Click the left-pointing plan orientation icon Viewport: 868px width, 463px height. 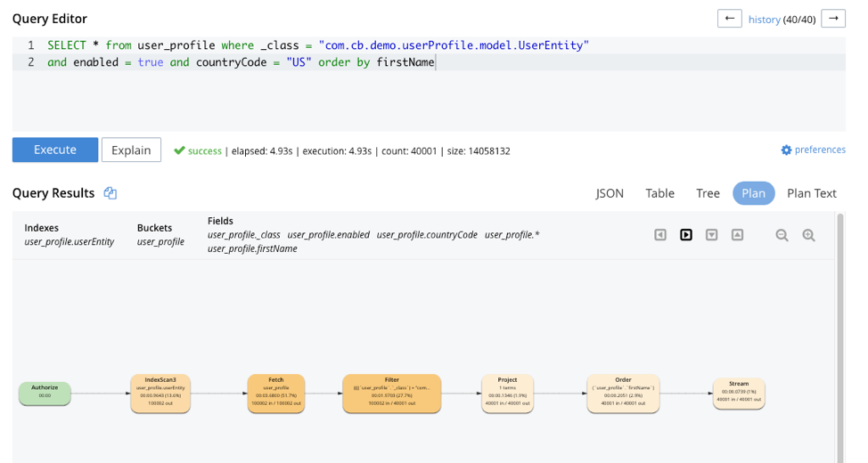660,235
